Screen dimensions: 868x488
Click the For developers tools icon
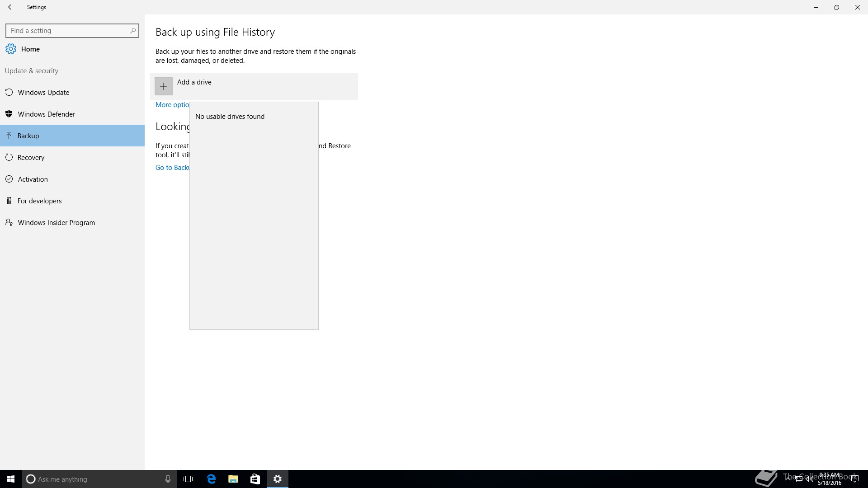pyautogui.click(x=9, y=201)
